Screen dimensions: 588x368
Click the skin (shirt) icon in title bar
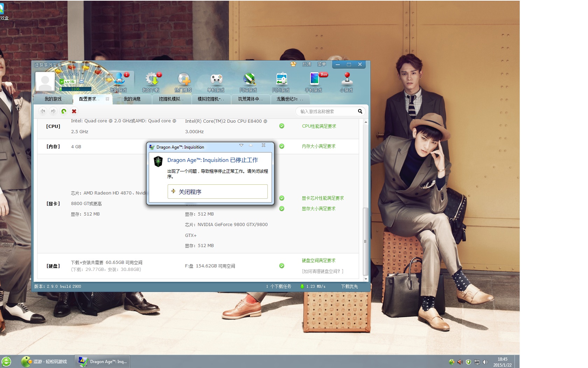coord(293,64)
